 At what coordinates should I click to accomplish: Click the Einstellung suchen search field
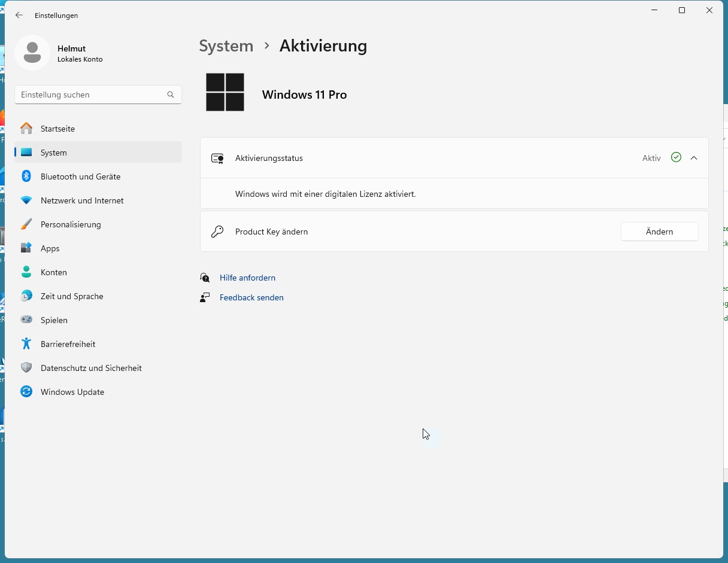click(98, 95)
